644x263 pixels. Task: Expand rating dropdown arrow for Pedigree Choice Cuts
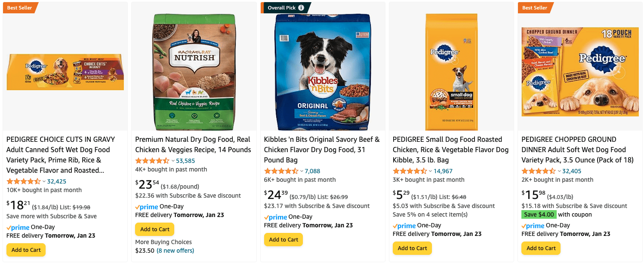(44, 181)
